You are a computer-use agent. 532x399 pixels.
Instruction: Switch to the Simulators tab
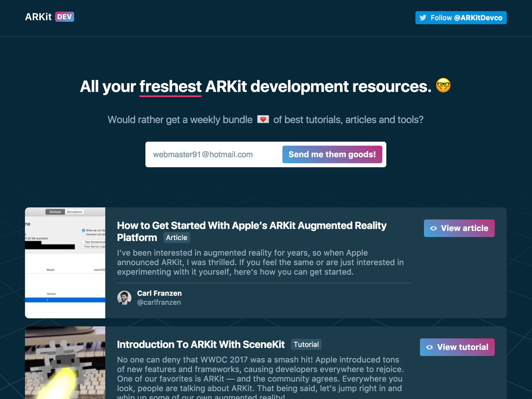(74, 212)
